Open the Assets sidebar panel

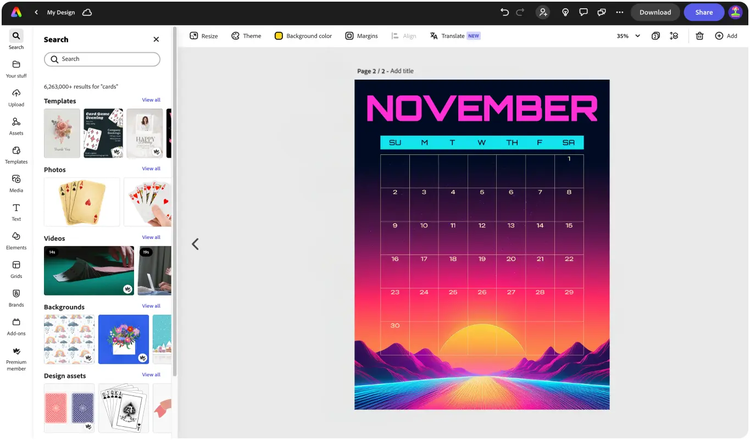pos(16,126)
